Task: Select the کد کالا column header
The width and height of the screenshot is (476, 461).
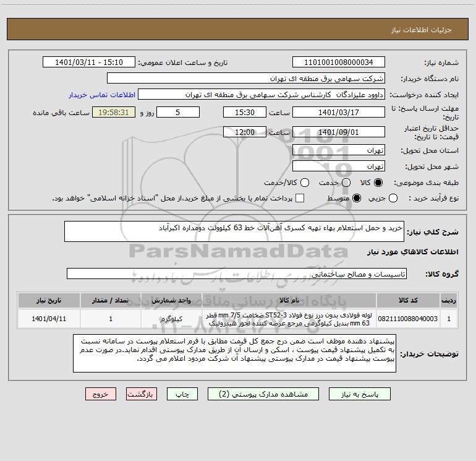Action: [408, 301]
